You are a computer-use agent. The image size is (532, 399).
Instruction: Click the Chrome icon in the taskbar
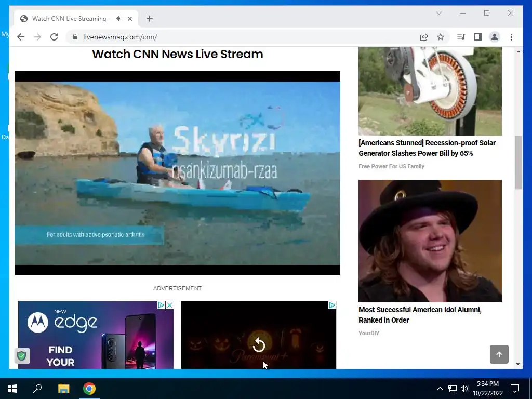tap(89, 389)
